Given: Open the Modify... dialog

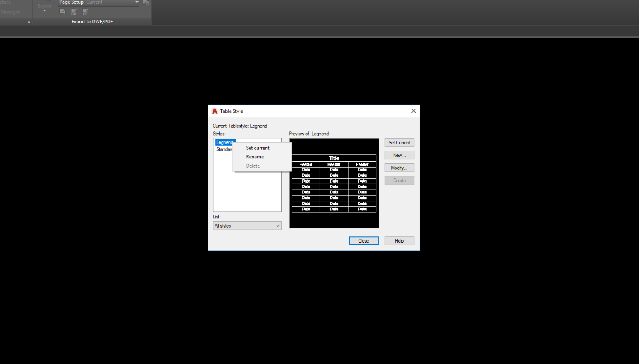Looking at the screenshot, I should pyautogui.click(x=399, y=168).
